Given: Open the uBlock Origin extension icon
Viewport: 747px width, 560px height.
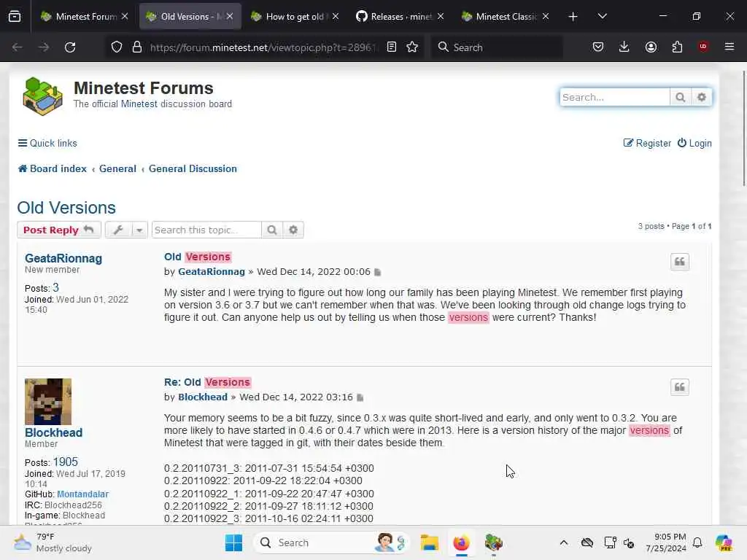Looking at the screenshot, I should click(x=703, y=47).
